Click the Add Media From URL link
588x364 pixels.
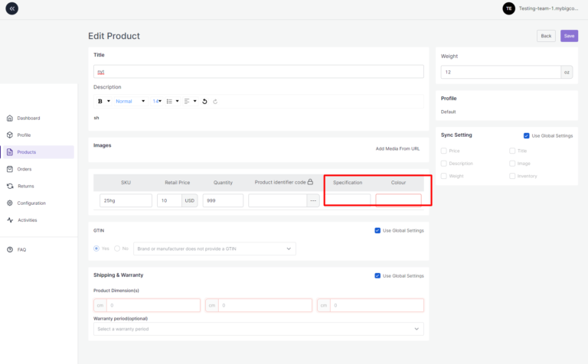[x=397, y=148]
